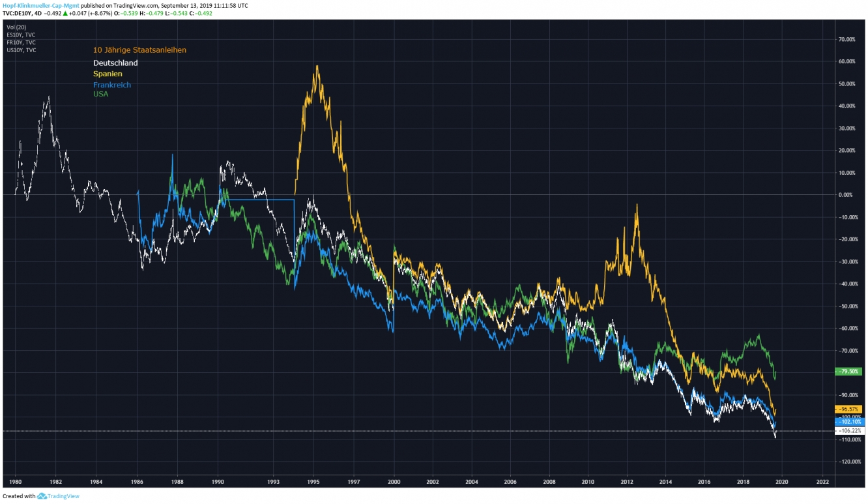Click the 2020 time axis label

782,482
